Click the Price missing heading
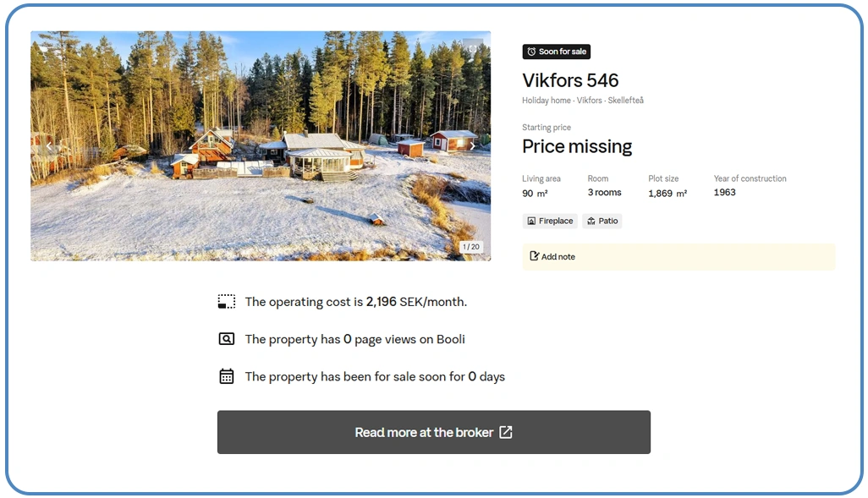Image resolution: width=868 pixels, height=498 pixels. [x=577, y=146]
